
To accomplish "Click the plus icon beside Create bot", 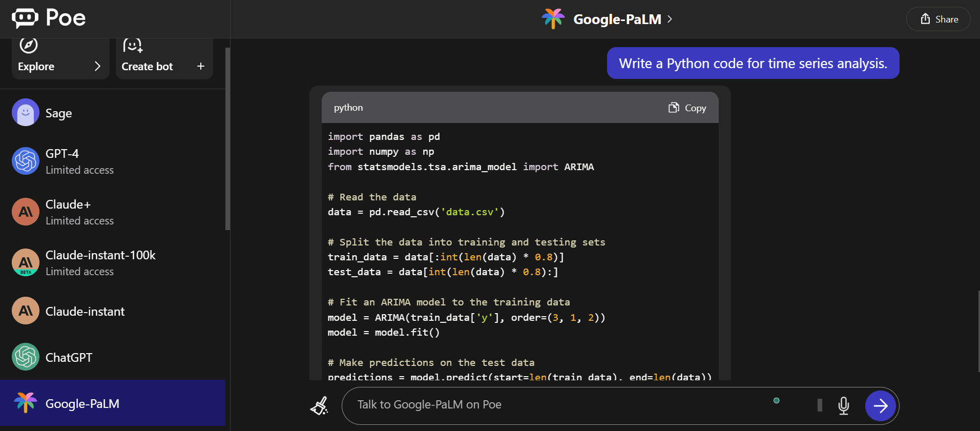I will click(201, 66).
